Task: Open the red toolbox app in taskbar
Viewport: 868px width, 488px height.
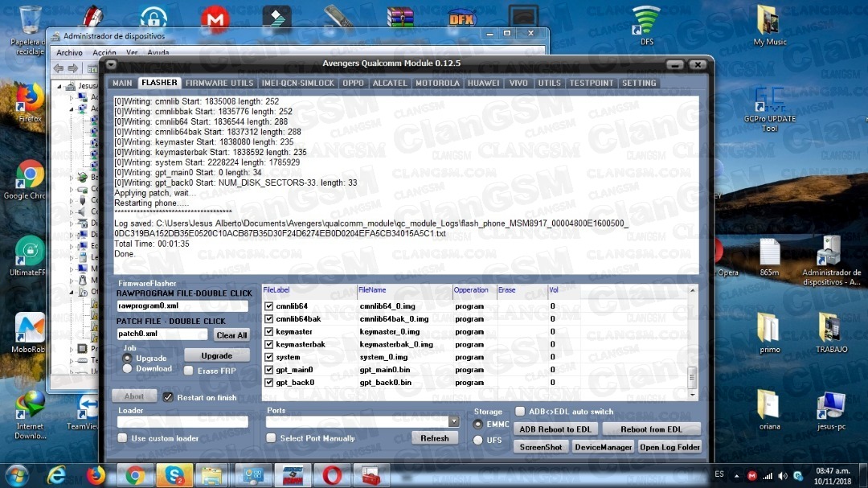Action: click(371, 475)
